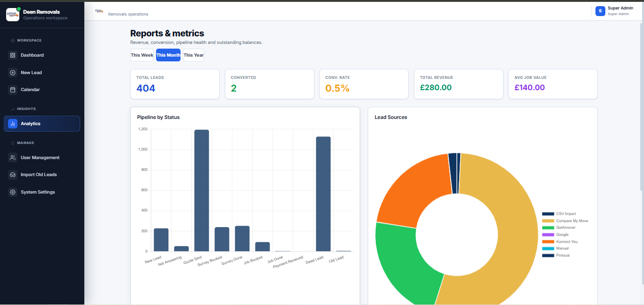The image size is (644, 305).
Task: Click the Total Leads card
Action: 175,84
